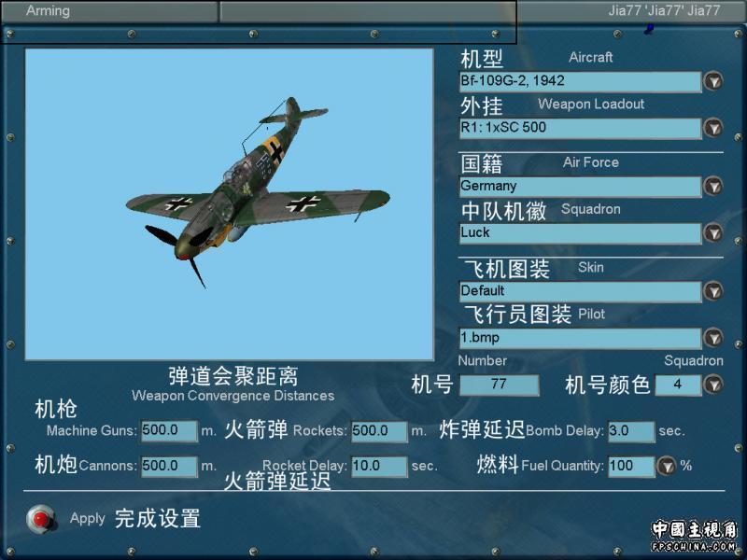Click the Rocket Delay field
The image size is (747, 560).
(x=379, y=466)
